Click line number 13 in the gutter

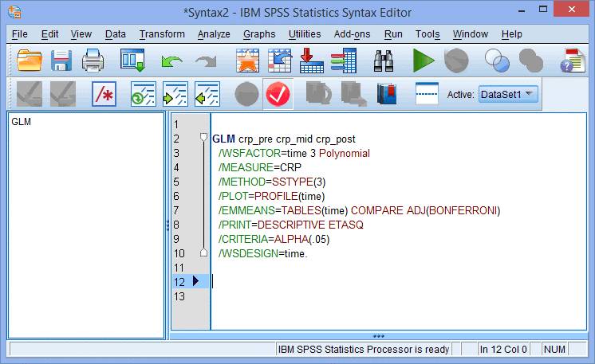[179, 296]
